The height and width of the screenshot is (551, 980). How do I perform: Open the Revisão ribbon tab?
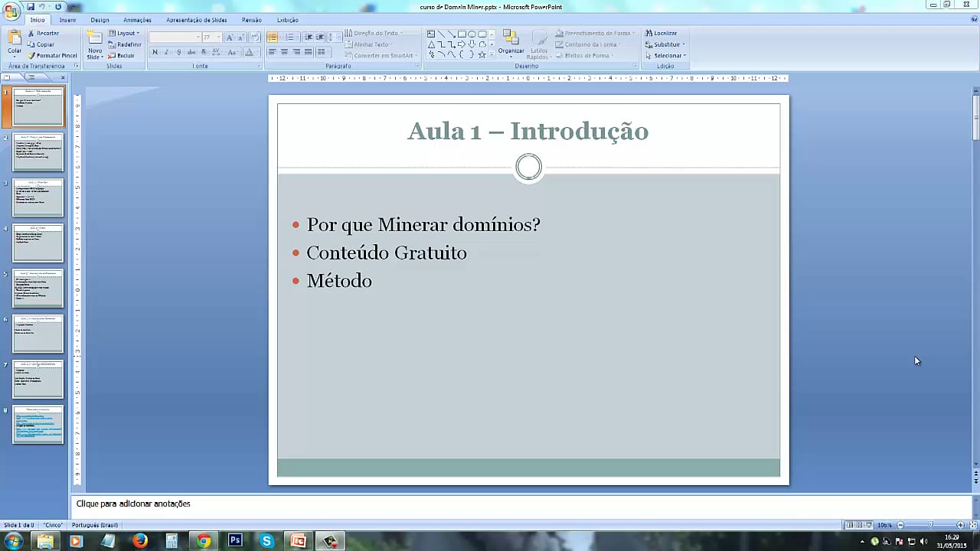pyautogui.click(x=251, y=20)
